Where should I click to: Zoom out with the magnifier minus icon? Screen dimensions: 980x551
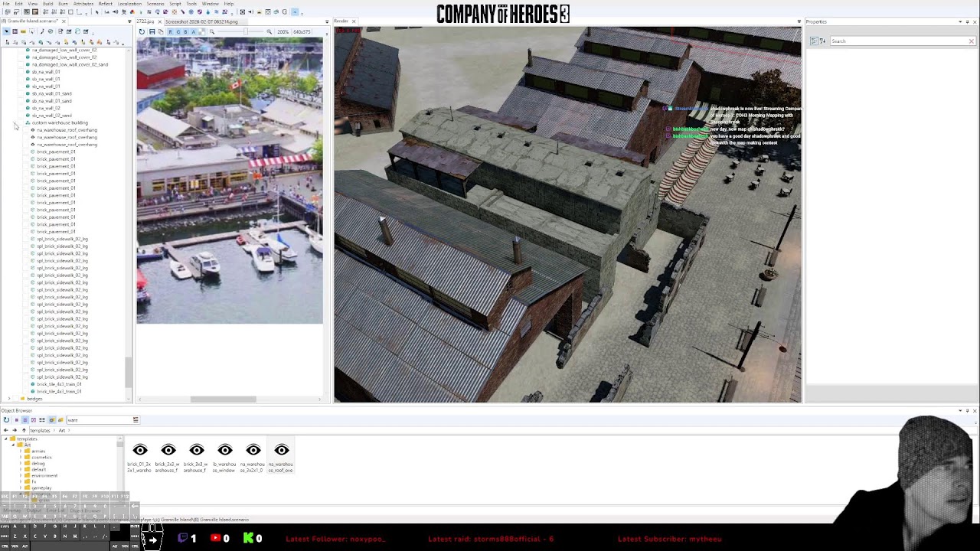click(212, 31)
